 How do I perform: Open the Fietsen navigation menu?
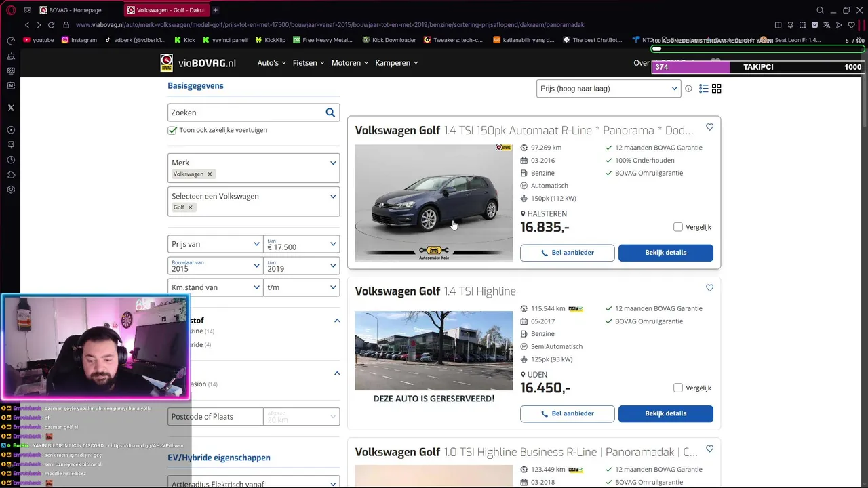click(x=309, y=63)
